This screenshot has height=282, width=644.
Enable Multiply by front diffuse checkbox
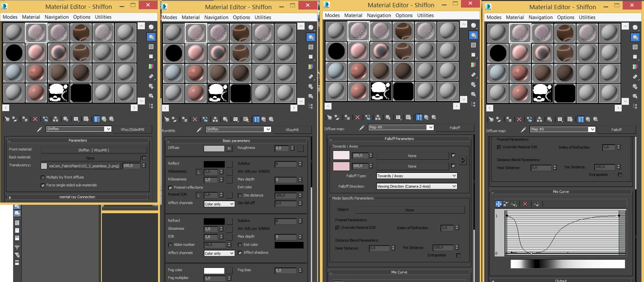point(43,177)
